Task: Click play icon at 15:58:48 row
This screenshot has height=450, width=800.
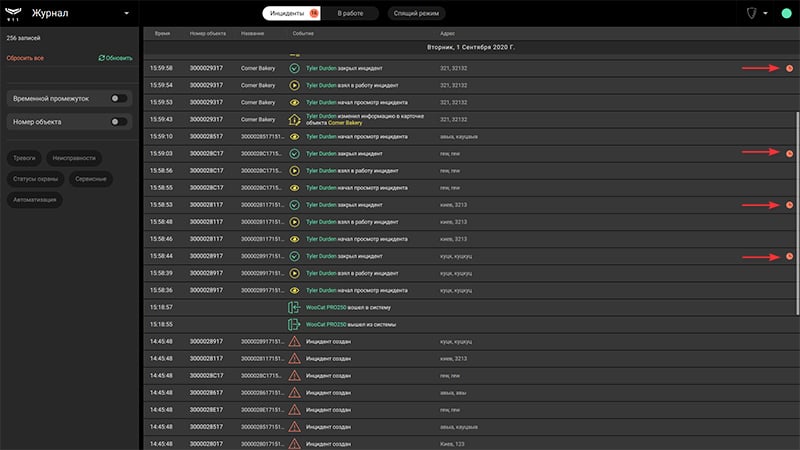Action: coord(294,222)
